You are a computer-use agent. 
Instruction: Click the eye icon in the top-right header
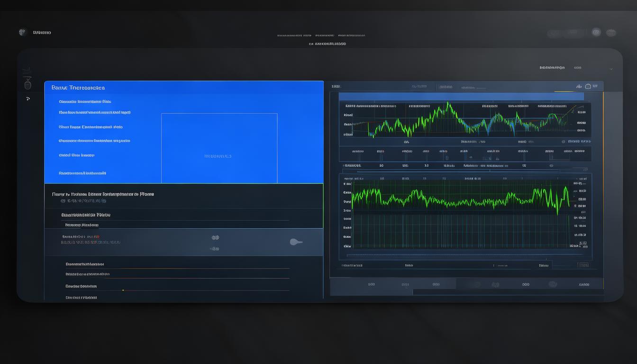click(596, 32)
